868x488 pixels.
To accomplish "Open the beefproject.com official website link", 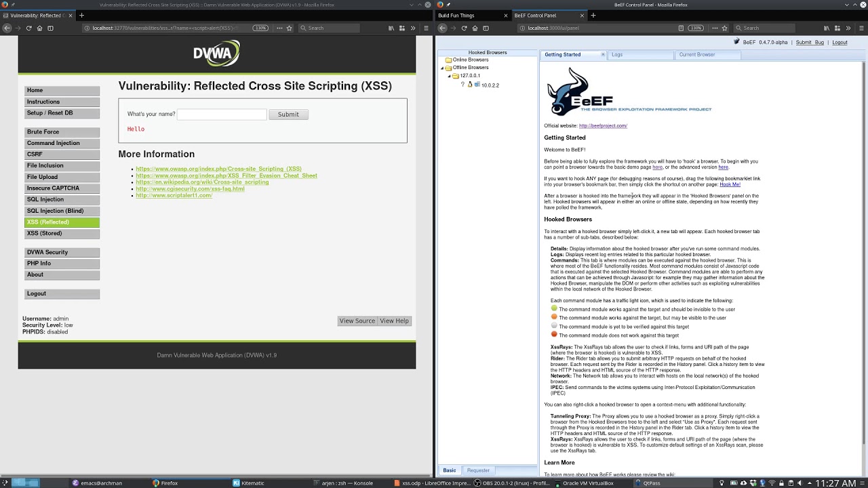I will click(603, 125).
